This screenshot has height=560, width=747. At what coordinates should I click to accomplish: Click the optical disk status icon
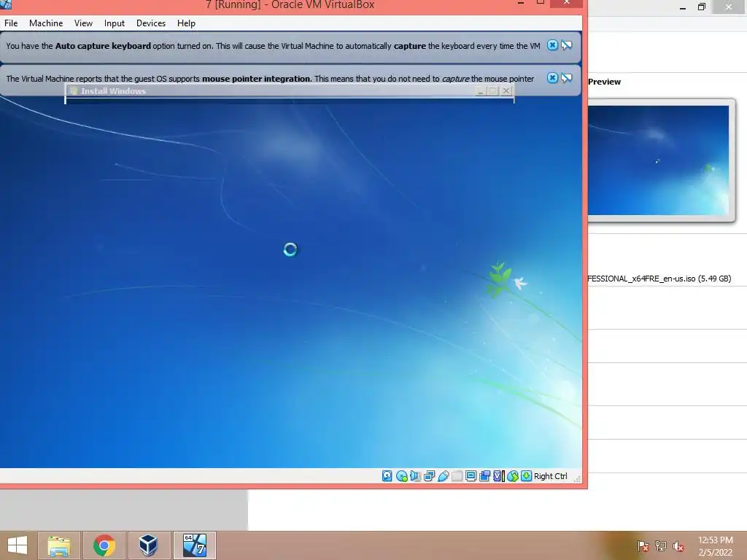point(402,476)
